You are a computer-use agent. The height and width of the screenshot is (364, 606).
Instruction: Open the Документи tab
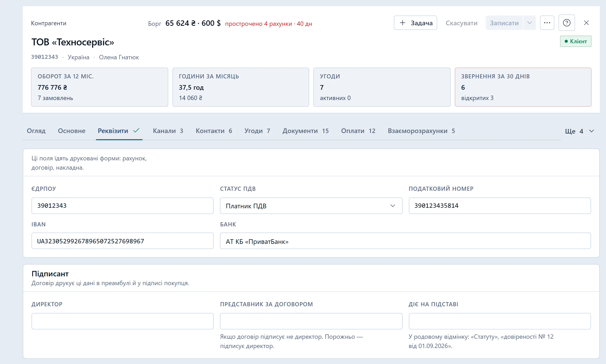click(x=306, y=131)
